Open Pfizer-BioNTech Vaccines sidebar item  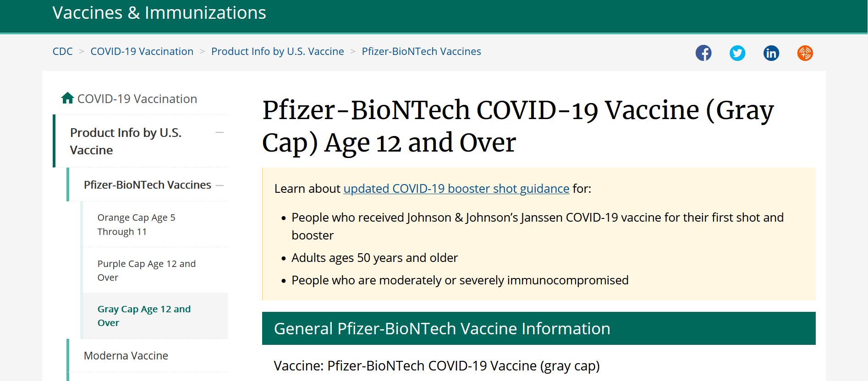(148, 185)
